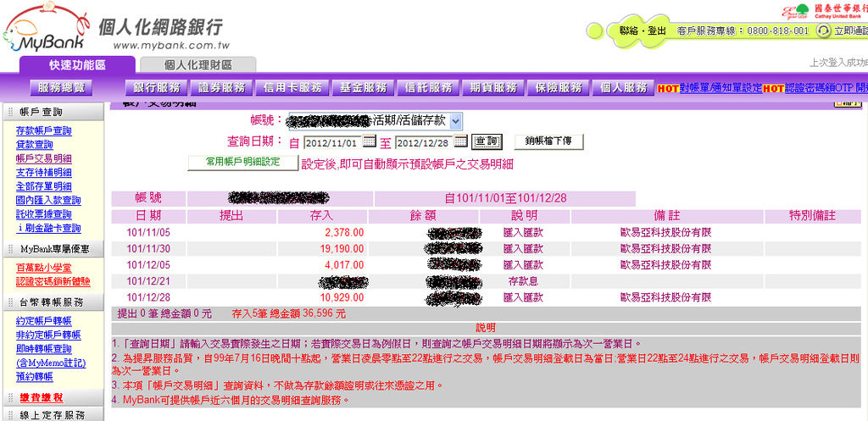The height and width of the screenshot is (421, 868).
Task: Open 預約轉帳 link
Action: [x=34, y=377]
